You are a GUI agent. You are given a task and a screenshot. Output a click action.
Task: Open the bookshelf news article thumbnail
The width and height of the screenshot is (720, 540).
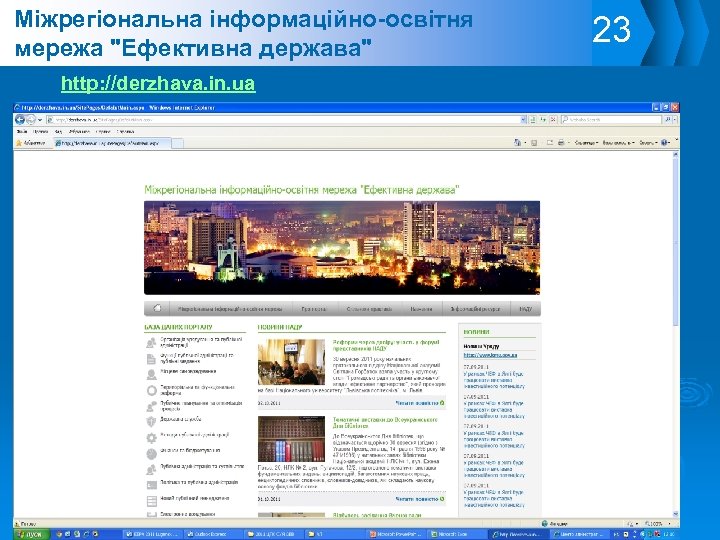[x=291, y=439]
